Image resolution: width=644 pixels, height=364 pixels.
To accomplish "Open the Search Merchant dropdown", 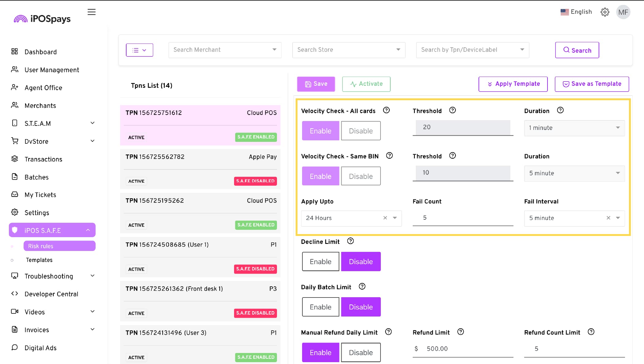I will click(225, 50).
